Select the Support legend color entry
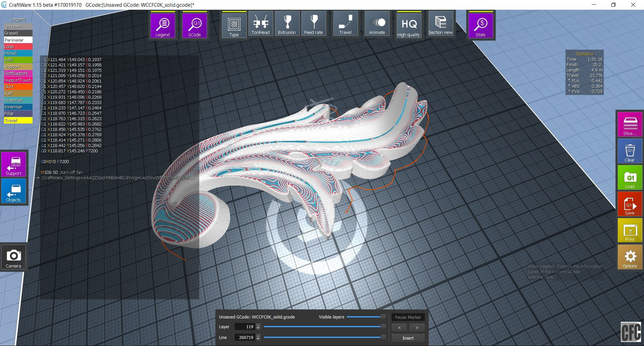644x346 pixels. pyautogui.click(x=18, y=67)
